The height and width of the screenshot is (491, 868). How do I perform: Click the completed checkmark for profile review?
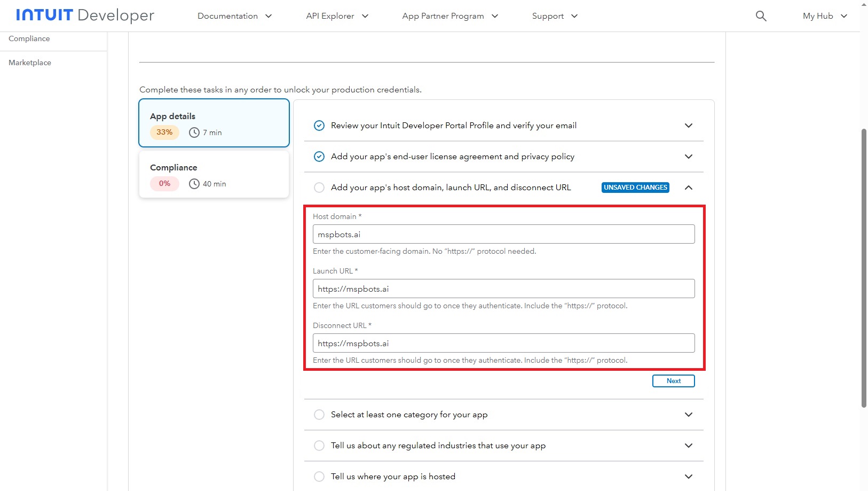319,126
